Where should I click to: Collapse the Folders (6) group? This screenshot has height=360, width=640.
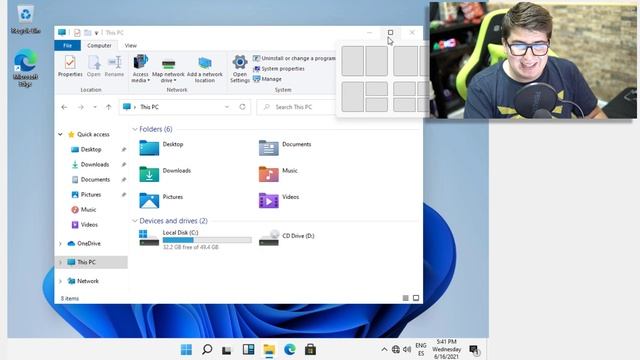(x=134, y=129)
